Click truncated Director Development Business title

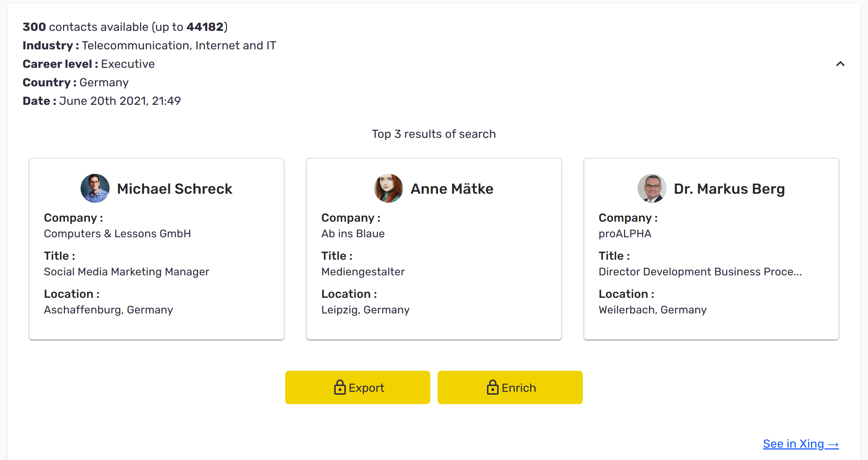700,272
